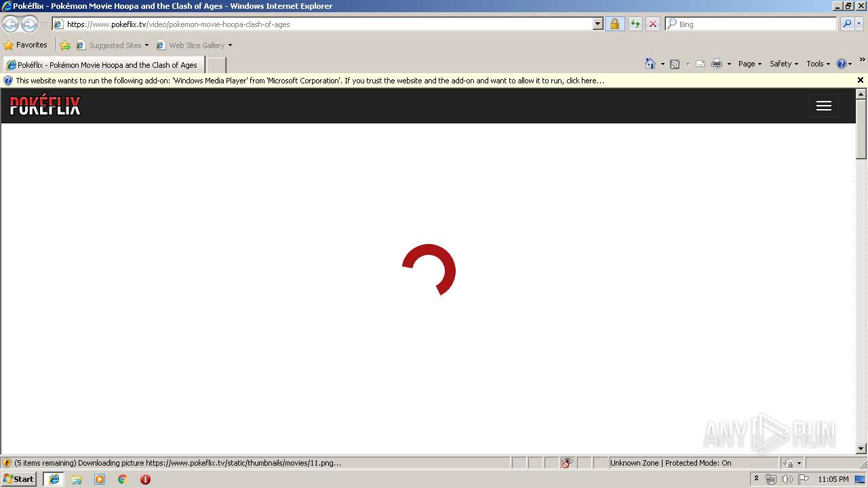Launch Opera browser from taskbar
The height and width of the screenshot is (488, 868).
coord(145,479)
